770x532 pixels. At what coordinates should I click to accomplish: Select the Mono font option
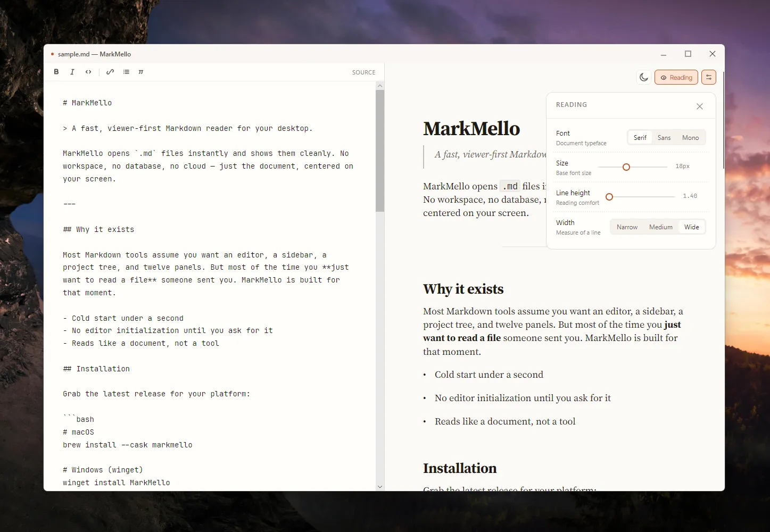pyautogui.click(x=691, y=138)
